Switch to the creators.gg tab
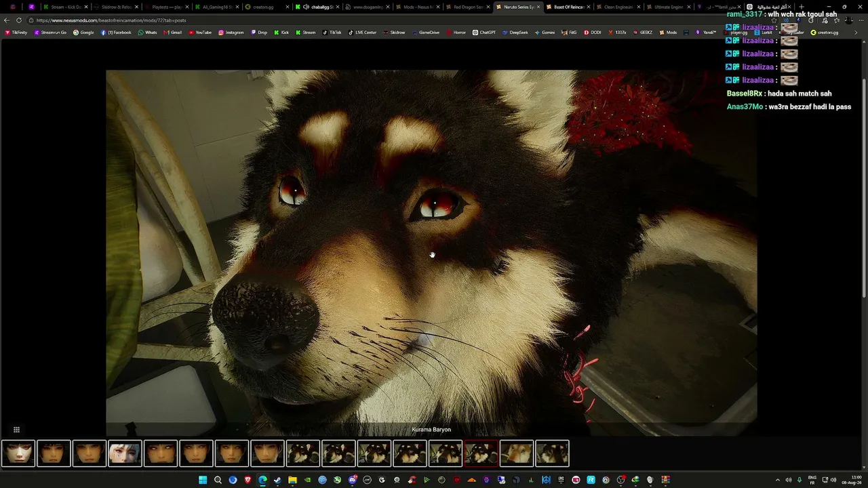This screenshot has width=868, height=488. (x=267, y=7)
